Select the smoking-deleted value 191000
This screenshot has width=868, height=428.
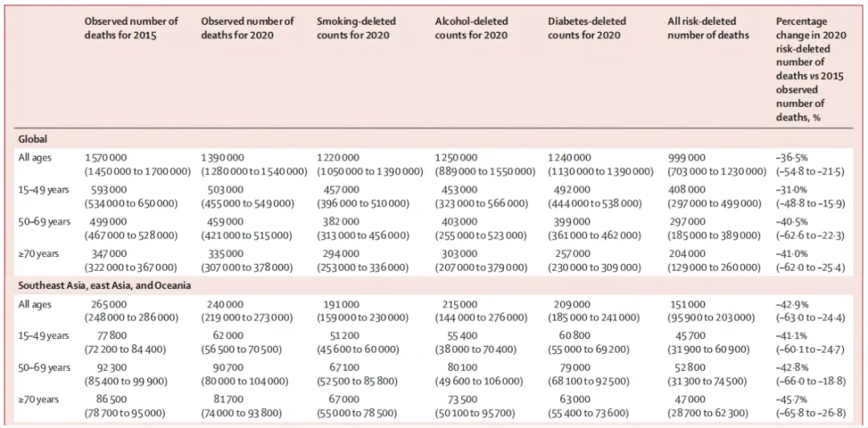[x=338, y=305]
